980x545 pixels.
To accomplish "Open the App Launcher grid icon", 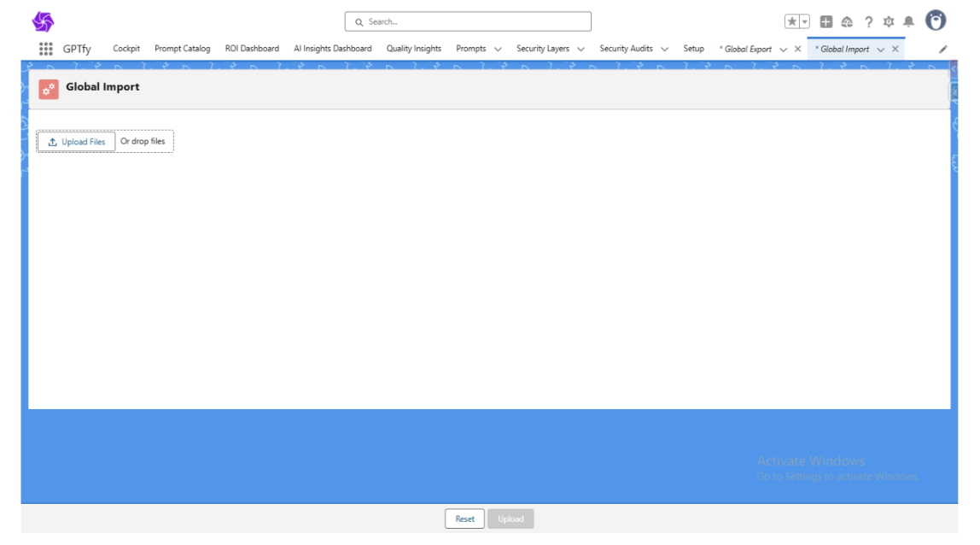I will pos(46,49).
